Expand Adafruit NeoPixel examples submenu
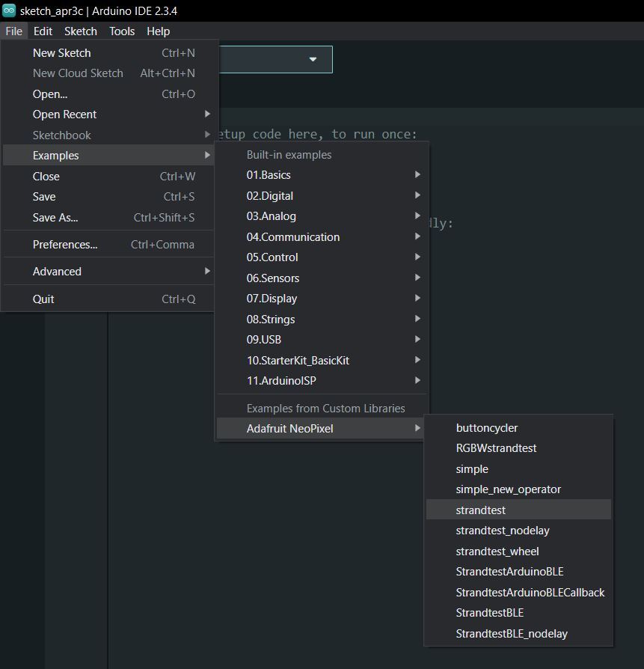 tap(322, 428)
